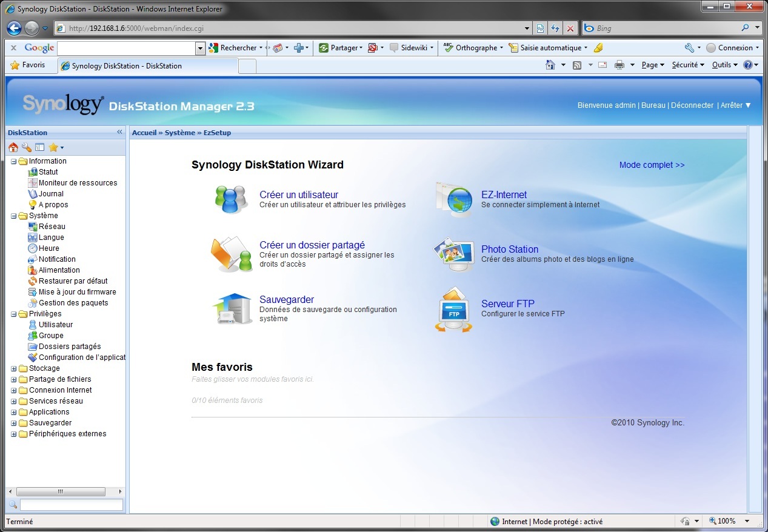Expand the Services réseau folder
Viewport: 768px width, 532px height.
(14, 401)
